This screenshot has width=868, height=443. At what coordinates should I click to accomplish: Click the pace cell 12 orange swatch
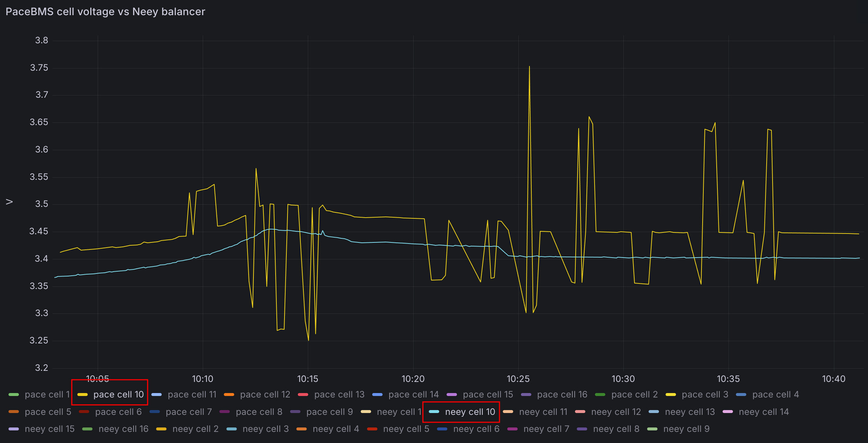pyautogui.click(x=229, y=395)
